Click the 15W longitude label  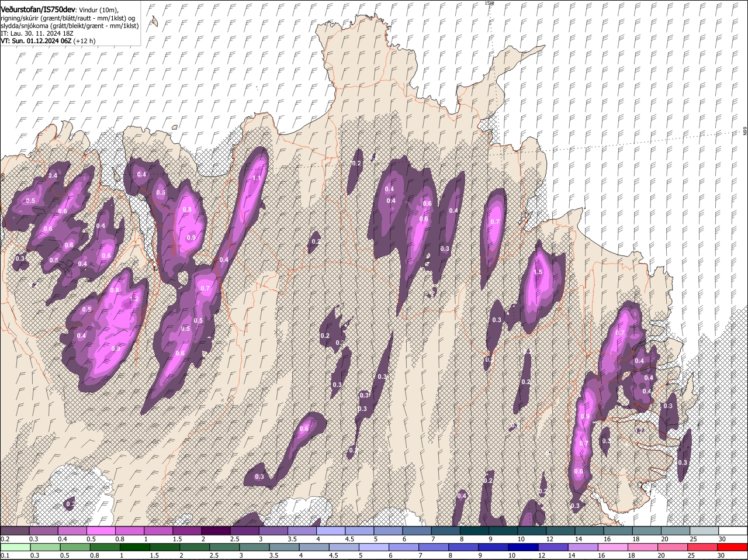click(489, 3)
